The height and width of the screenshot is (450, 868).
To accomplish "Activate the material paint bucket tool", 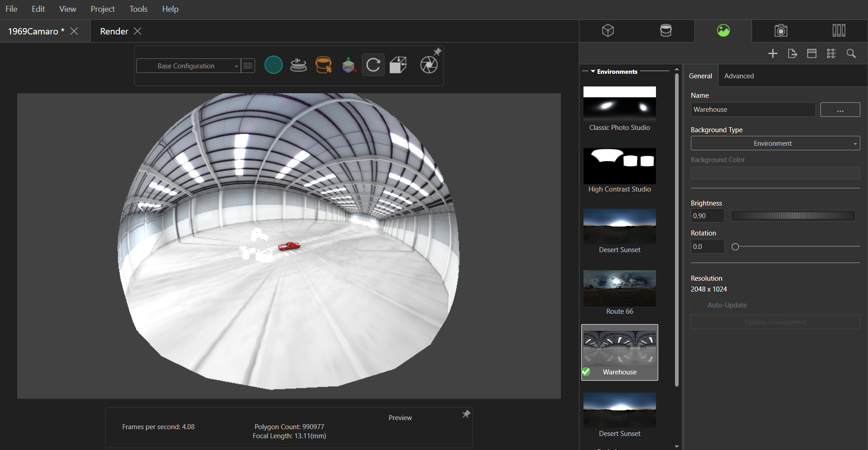I will point(323,65).
